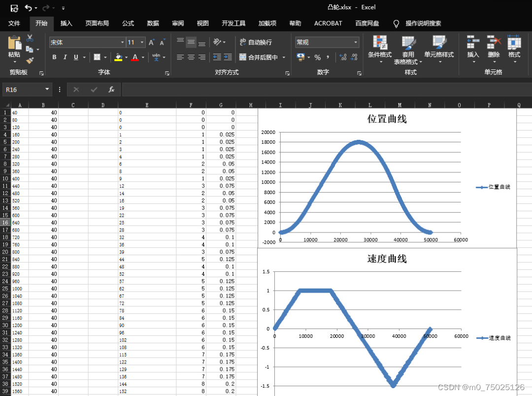Open the quick access toolbar customize arrow
The image size is (532, 396).
pos(63,8)
